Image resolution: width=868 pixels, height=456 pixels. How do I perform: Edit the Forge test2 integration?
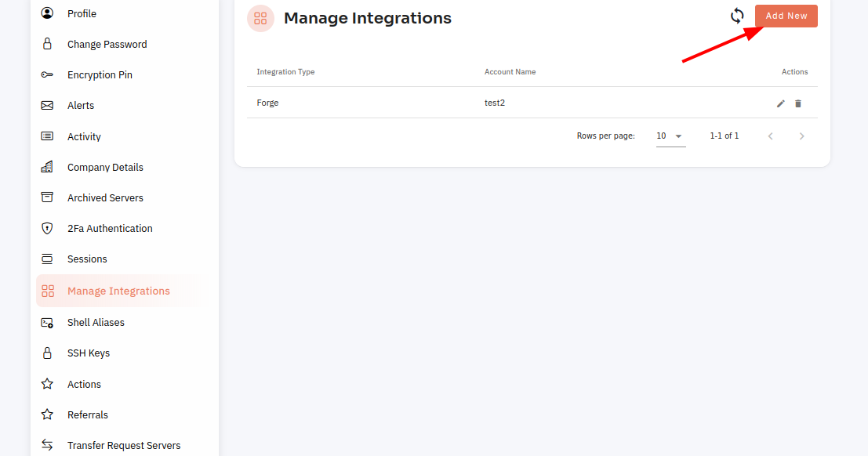coord(780,103)
